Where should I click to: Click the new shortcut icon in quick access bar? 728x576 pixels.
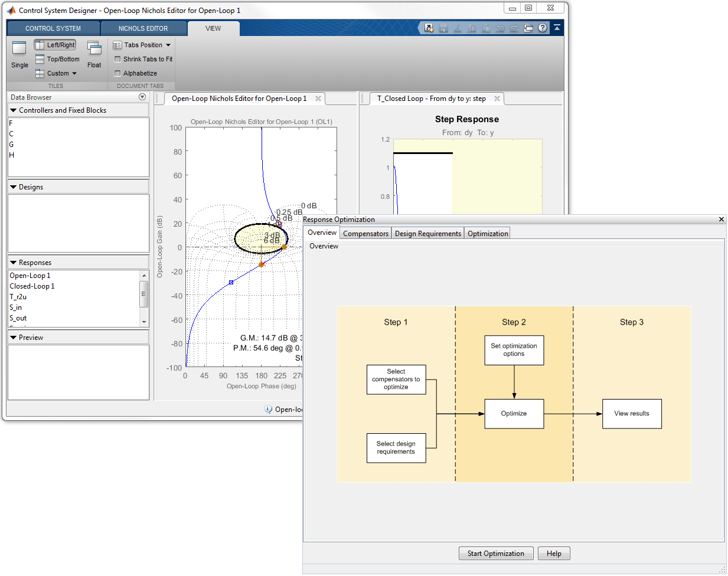pos(429,28)
